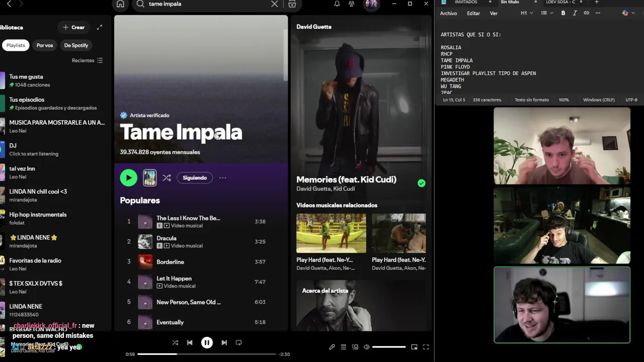Click the song progress bar
The image size is (644, 362).
pyautogui.click(x=207, y=354)
